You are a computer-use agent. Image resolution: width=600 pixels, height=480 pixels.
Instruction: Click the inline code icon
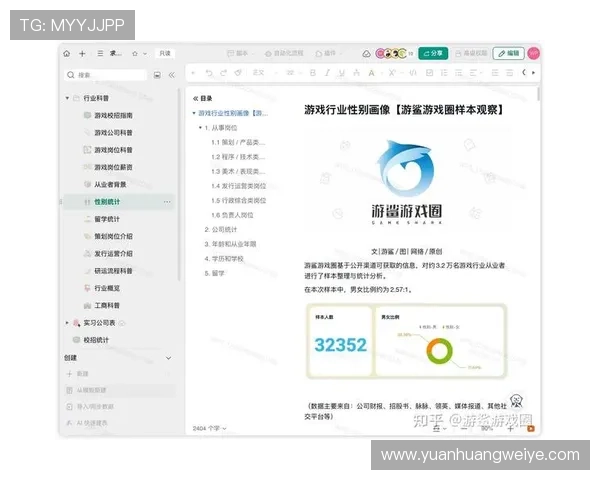tap(413, 73)
